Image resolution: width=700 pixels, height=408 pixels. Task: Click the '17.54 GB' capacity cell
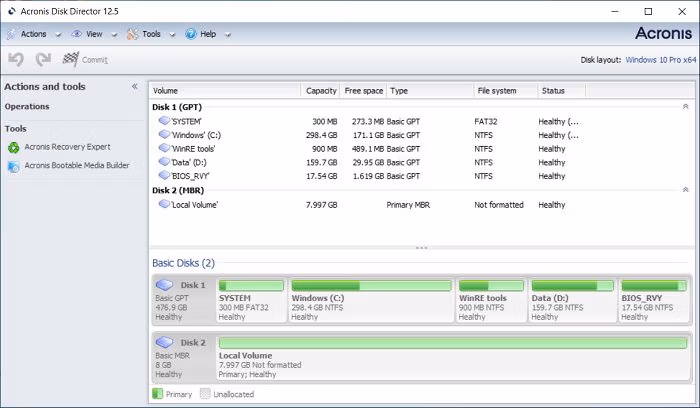click(x=321, y=176)
